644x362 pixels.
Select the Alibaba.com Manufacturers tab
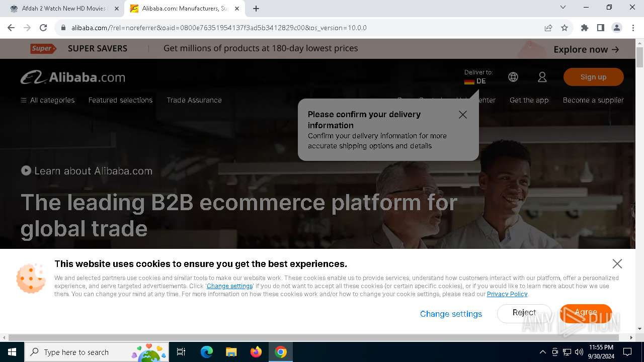185,9
